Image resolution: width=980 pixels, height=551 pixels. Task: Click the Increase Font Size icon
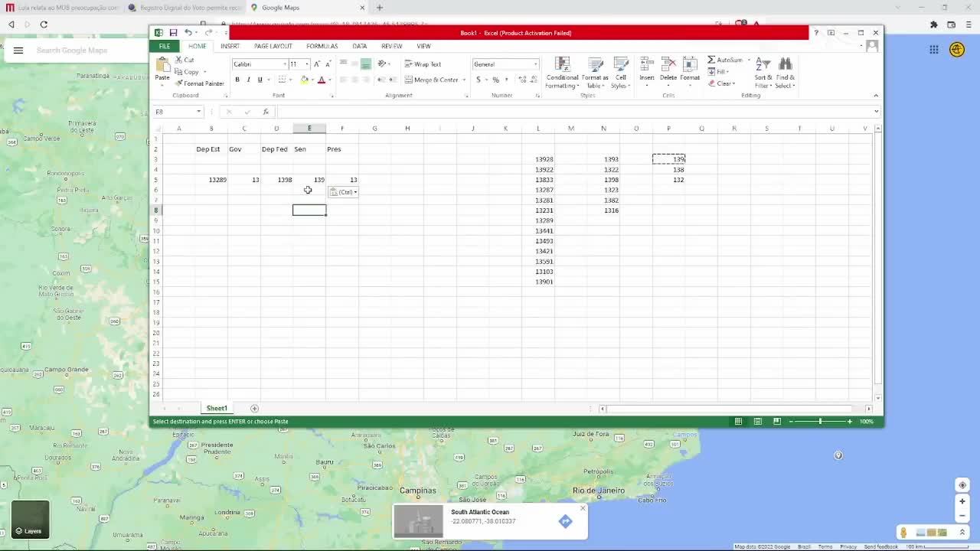317,64
